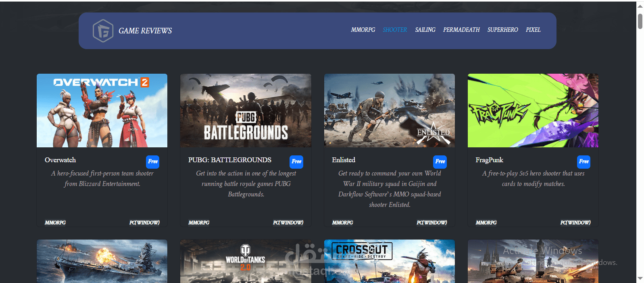This screenshot has height=283, width=644.
Task: Click the MMORPG tag on Enlisted card
Action: click(x=342, y=223)
